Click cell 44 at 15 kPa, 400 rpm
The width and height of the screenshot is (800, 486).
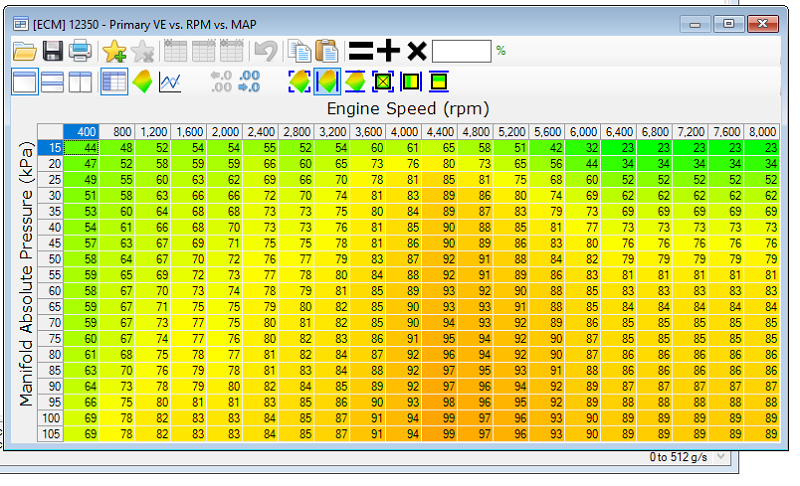[81, 147]
